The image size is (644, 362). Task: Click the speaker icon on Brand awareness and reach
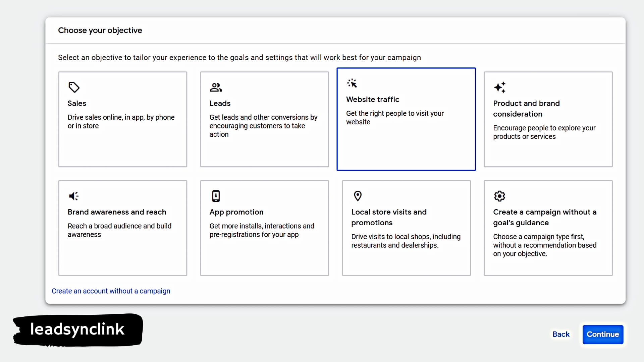coord(73,196)
